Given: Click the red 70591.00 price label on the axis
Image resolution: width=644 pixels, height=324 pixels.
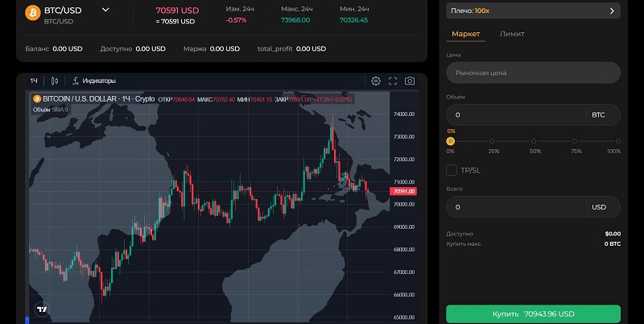Looking at the screenshot, I should pyautogui.click(x=402, y=192).
